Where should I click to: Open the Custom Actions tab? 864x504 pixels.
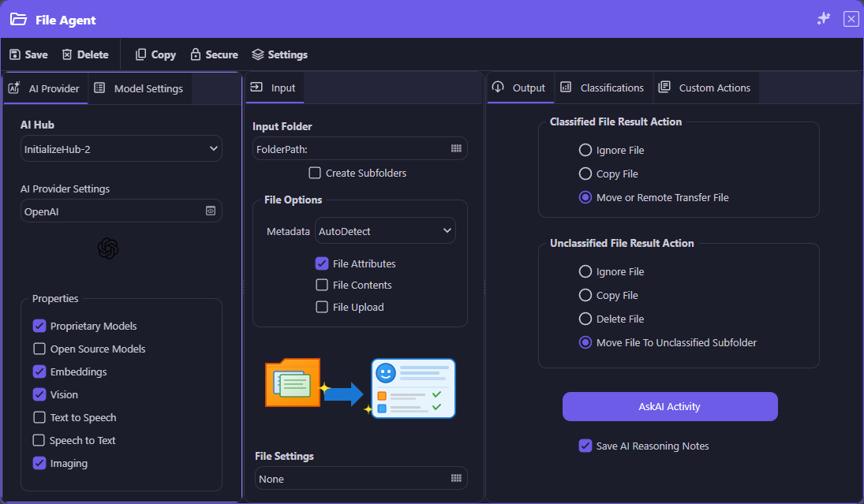[x=705, y=88]
